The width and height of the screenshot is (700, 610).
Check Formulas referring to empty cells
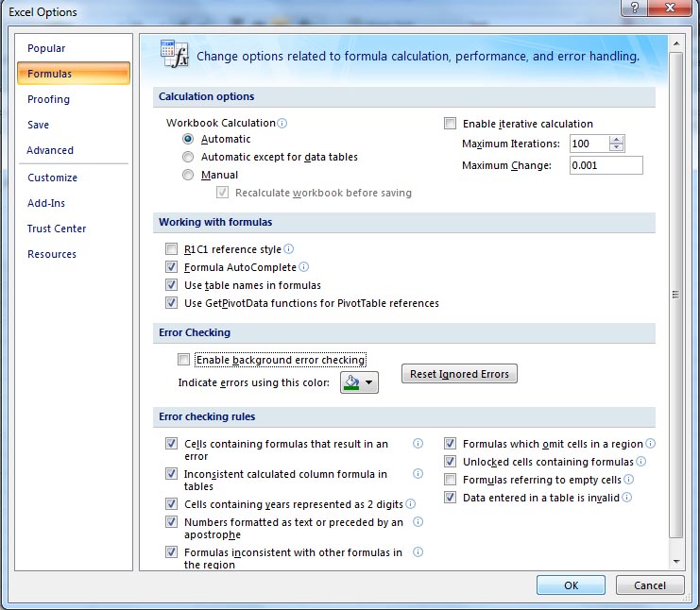pos(450,480)
